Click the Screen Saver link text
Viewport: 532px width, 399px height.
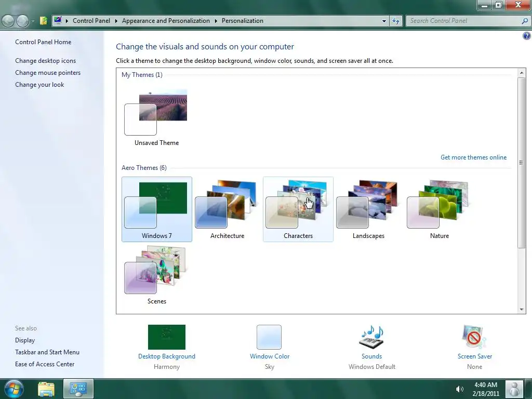point(475,356)
